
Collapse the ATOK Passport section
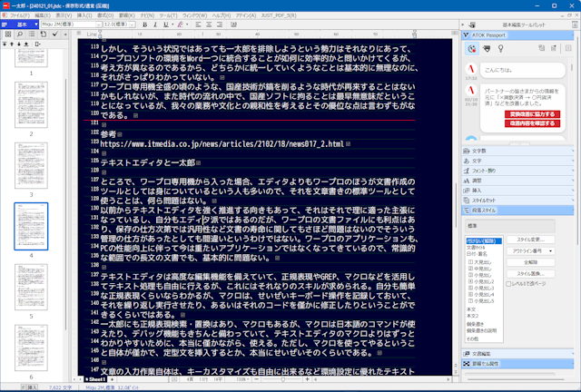(x=517, y=35)
